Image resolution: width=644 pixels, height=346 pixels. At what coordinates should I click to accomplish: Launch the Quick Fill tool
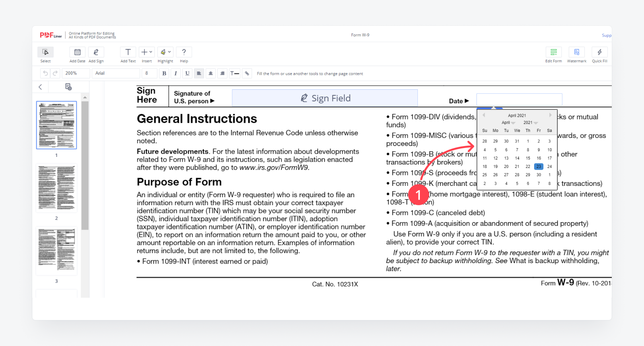600,52
